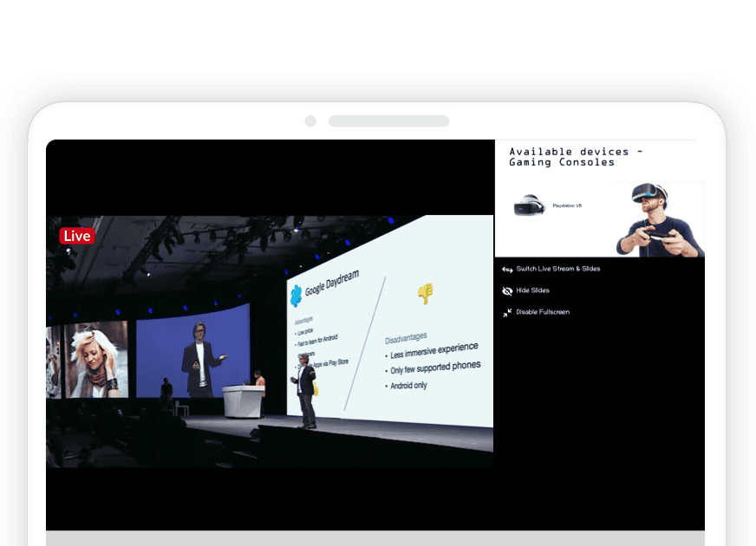The width and height of the screenshot is (756, 546).
Task: Click the presenter standing on stage
Action: (x=305, y=394)
